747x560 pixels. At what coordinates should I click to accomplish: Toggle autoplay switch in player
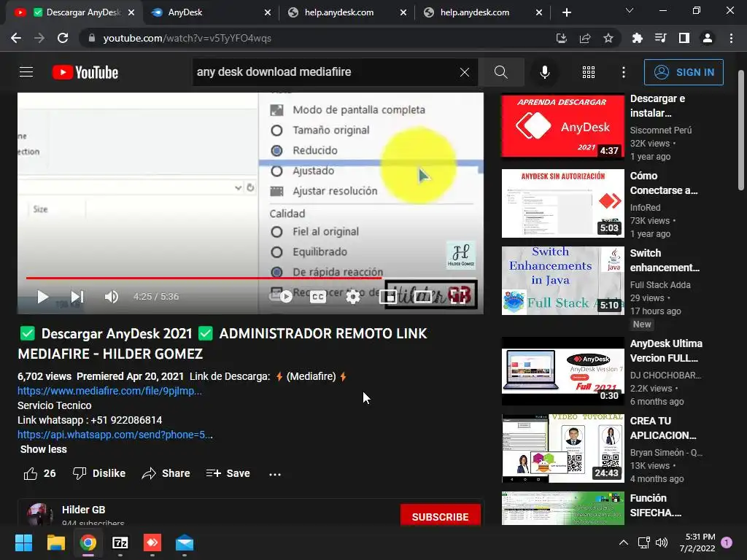pos(282,297)
